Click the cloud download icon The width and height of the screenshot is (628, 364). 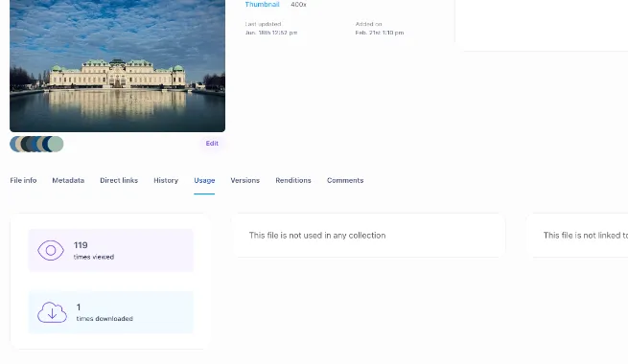coord(52,312)
